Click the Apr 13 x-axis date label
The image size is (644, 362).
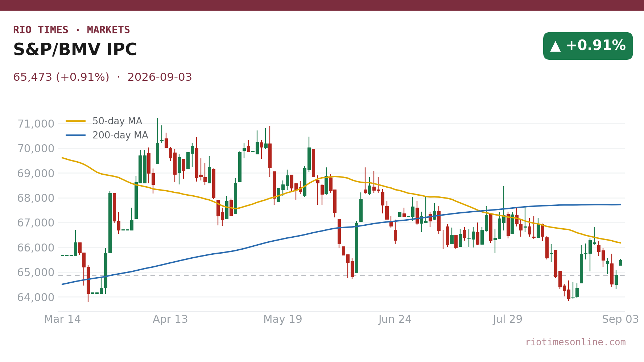click(x=170, y=320)
